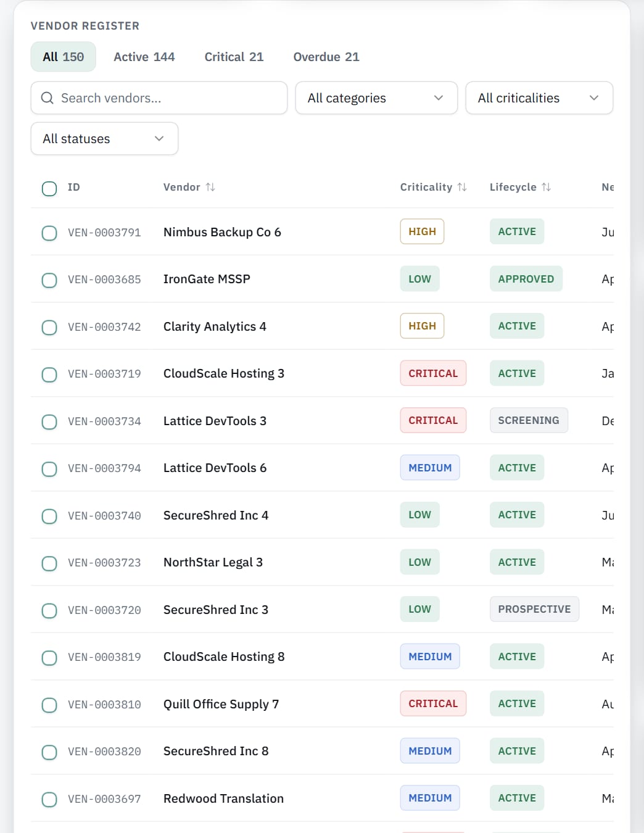Open vendor Lattice DevTools 3
Screen dimensions: 644x833
tap(215, 421)
